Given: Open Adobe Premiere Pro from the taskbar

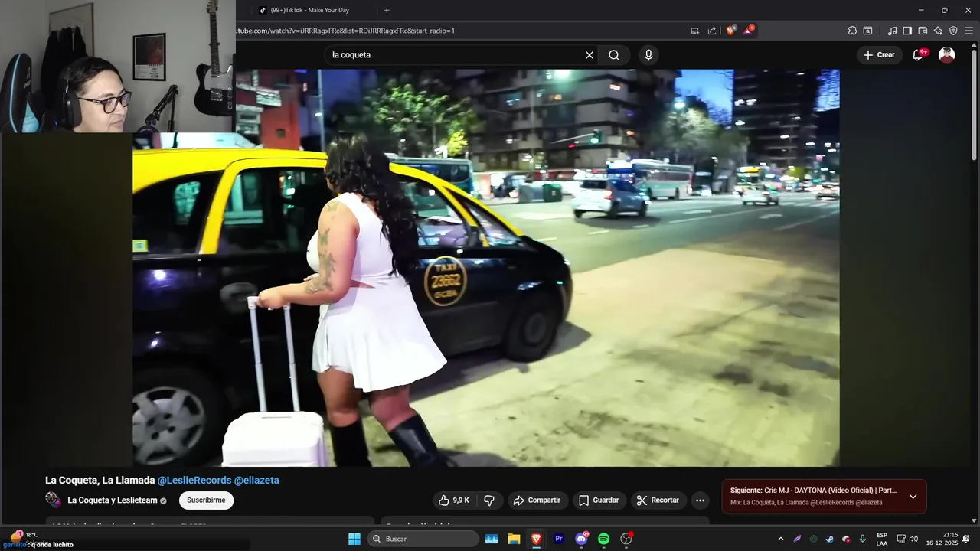Looking at the screenshot, I should click(x=559, y=539).
